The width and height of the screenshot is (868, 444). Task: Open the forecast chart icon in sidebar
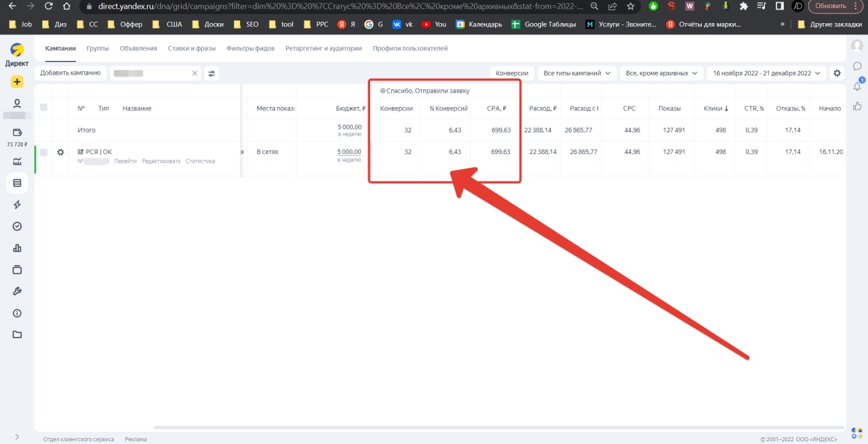(x=17, y=161)
